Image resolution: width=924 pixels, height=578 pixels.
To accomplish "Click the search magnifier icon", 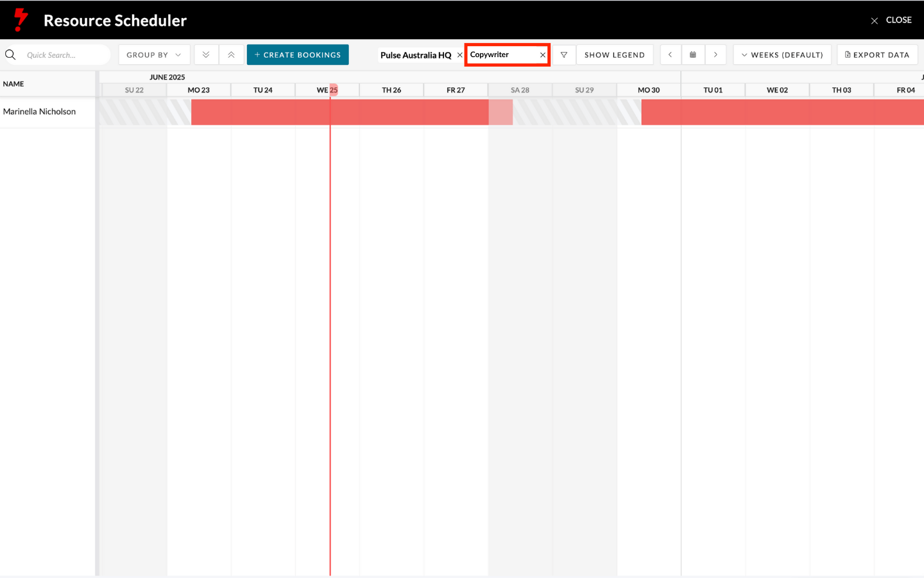I will [11, 55].
